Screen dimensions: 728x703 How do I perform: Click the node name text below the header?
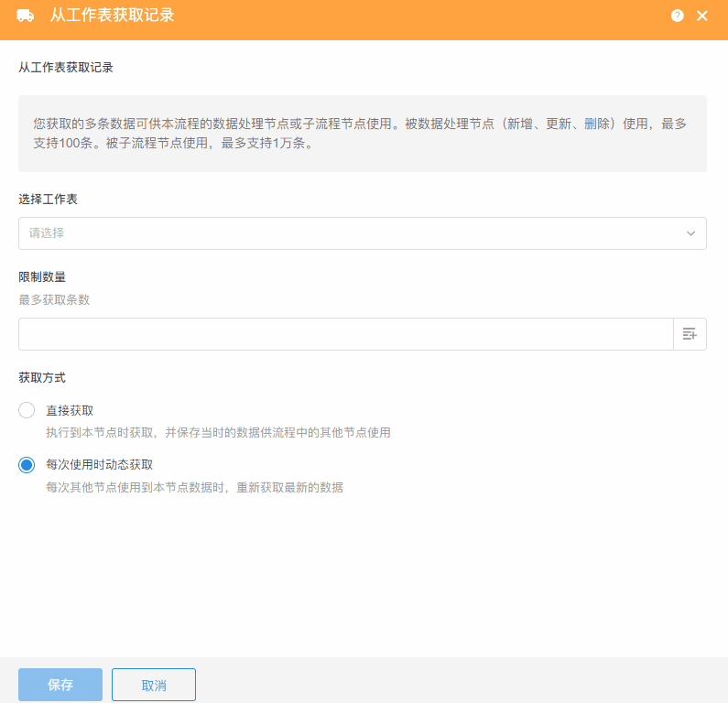66,68
